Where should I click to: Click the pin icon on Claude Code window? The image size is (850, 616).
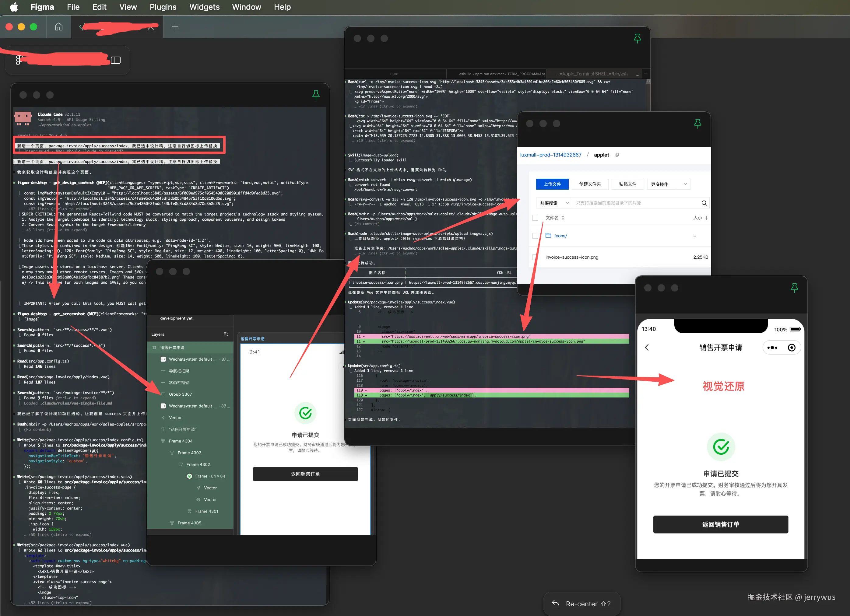point(316,95)
